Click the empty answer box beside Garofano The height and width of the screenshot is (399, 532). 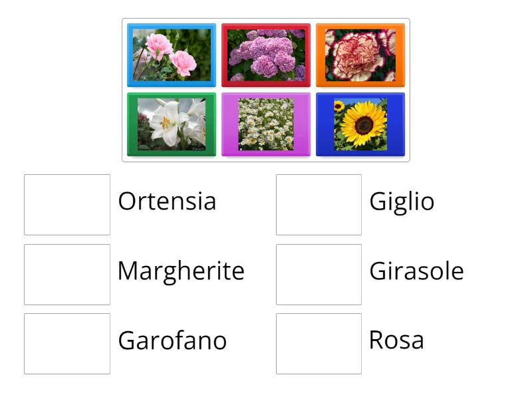coord(66,342)
